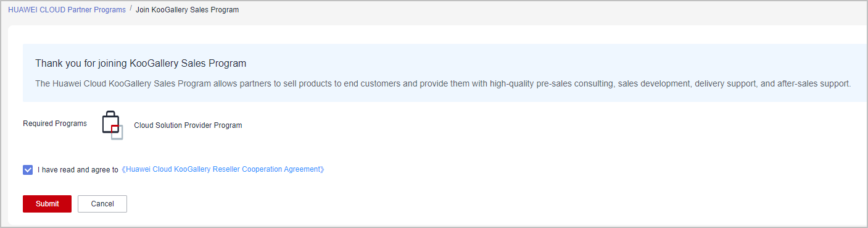This screenshot has width=868, height=228.
Task: Uncheck the agreement checkbox
Action: coord(28,169)
